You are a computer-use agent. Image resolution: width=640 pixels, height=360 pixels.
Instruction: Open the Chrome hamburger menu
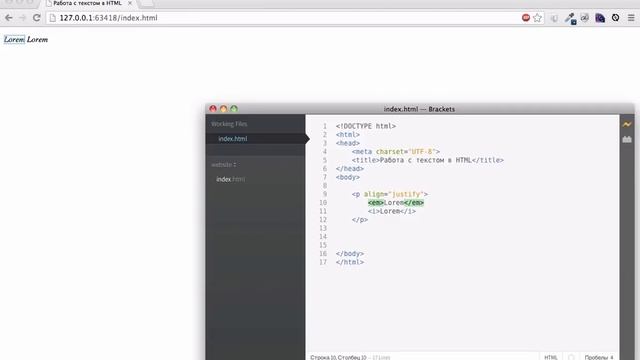point(631,18)
